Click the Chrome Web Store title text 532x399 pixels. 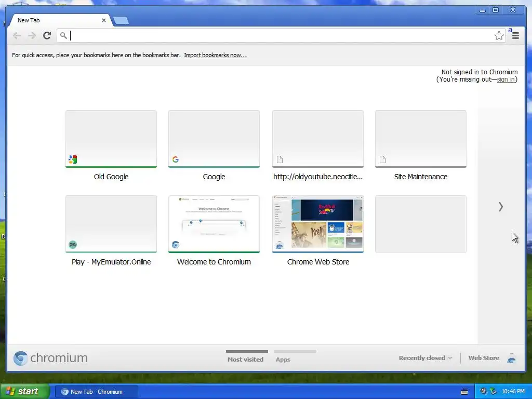click(x=318, y=262)
